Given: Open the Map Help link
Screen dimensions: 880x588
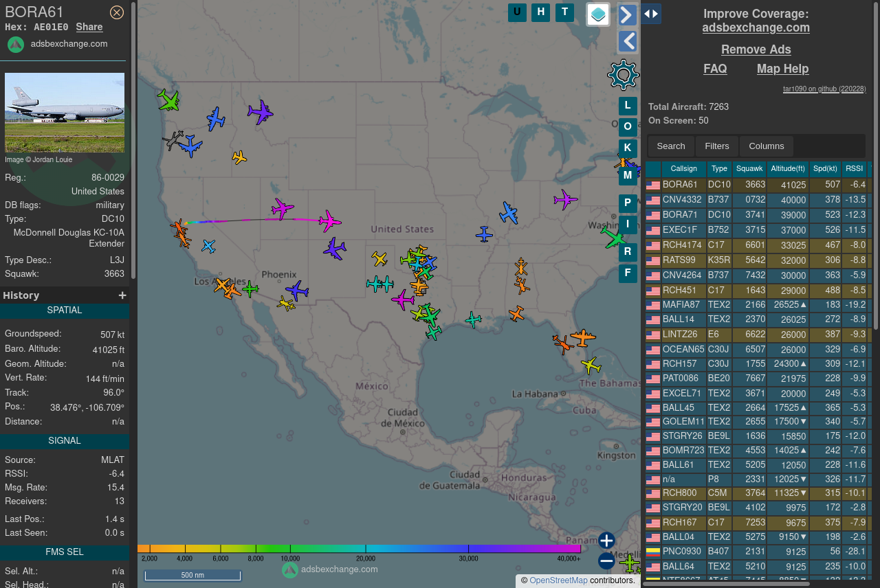Looking at the screenshot, I should [783, 69].
